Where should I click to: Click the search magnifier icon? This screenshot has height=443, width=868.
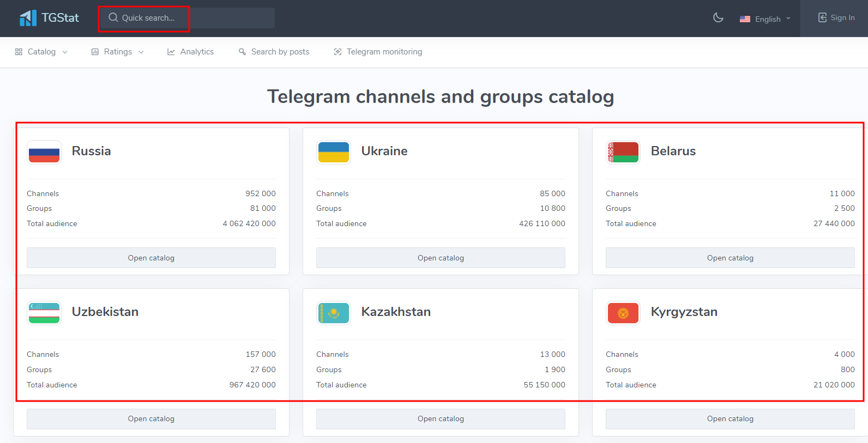tap(113, 17)
